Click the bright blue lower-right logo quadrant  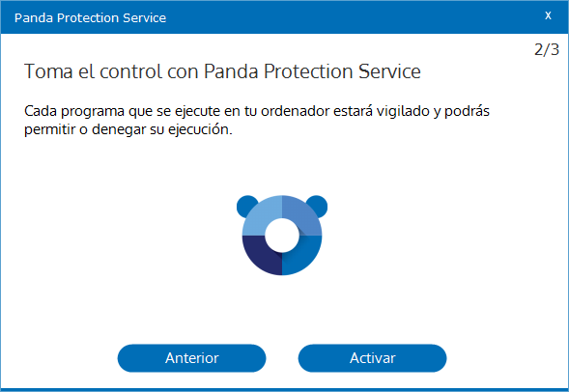(x=304, y=257)
